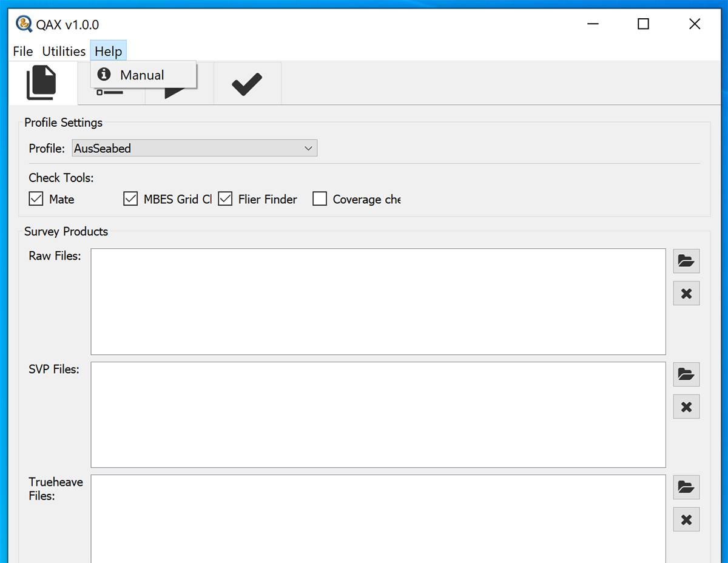Browse for Raw Files with folder icon
This screenshot has height=563, width=728.
click(x=686, y=261)
